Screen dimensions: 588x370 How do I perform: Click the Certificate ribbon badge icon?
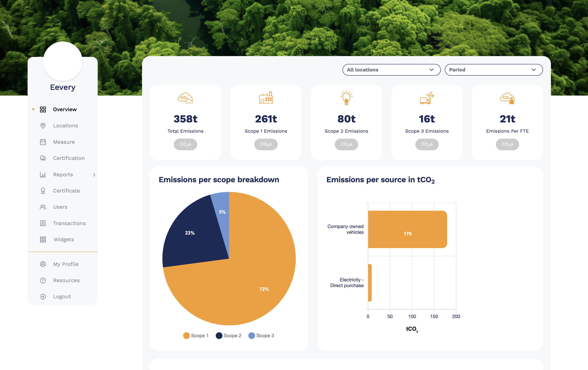43,191
